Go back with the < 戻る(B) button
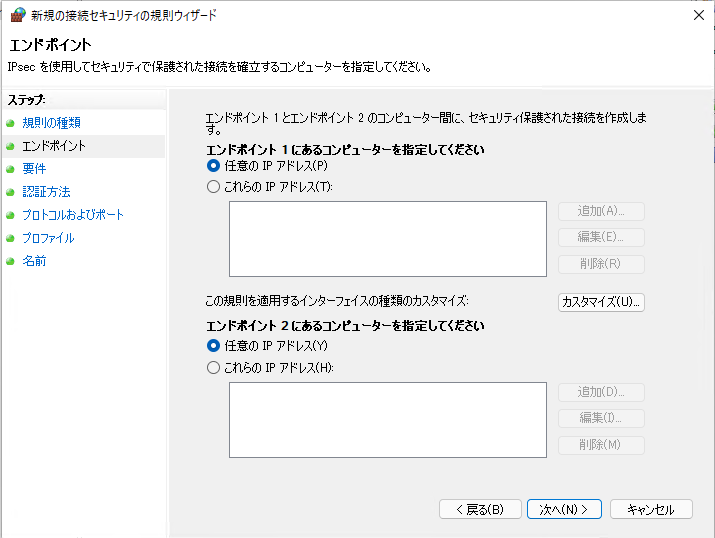The image size is (715, 538). (x=480, y=509)
